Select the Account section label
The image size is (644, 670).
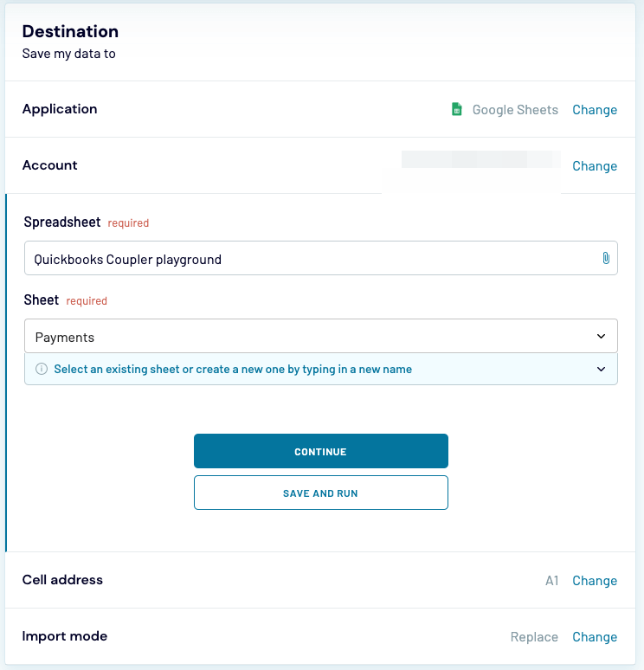(50, 165)
